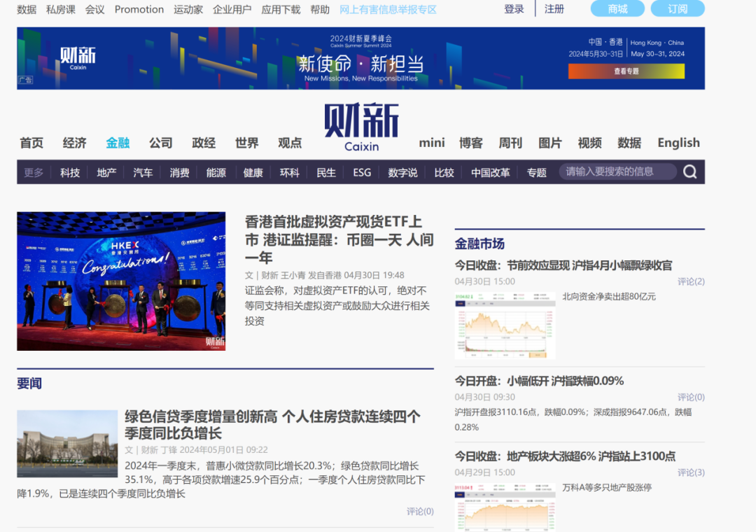The image size is (756, 532).
Task: Open the 民生 subcategory
Action: pyautogui.click(x=326, y=172)
